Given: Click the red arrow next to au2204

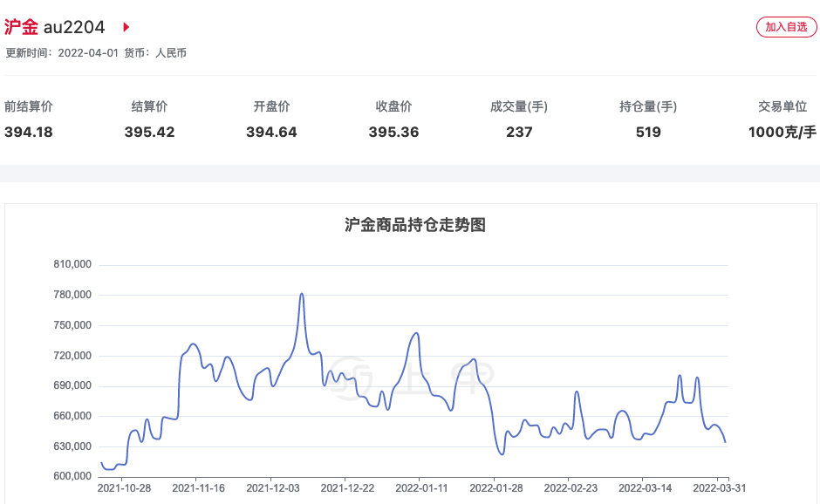Looking at the screenshot, I should pyautogui.click(x=126, y=27).
